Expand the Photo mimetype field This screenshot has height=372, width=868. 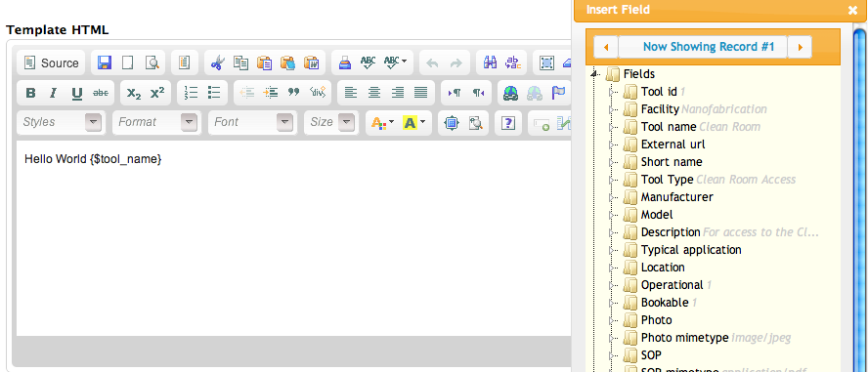click(x=612, y=338)
